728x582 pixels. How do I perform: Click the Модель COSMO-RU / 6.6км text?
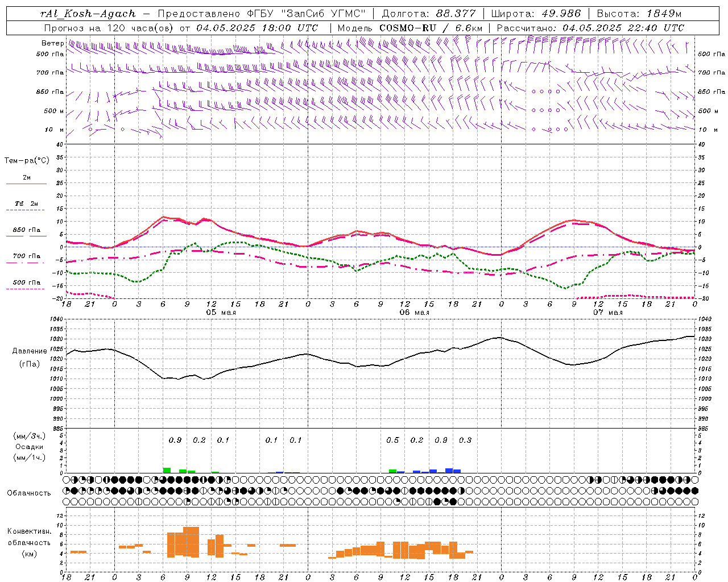[409, 27]
